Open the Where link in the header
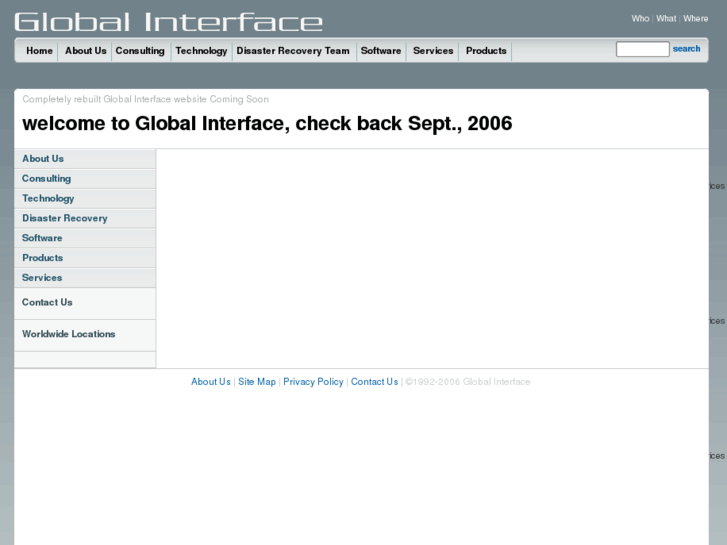The height and width of the screenshot is (545, 727). (695, 19)
